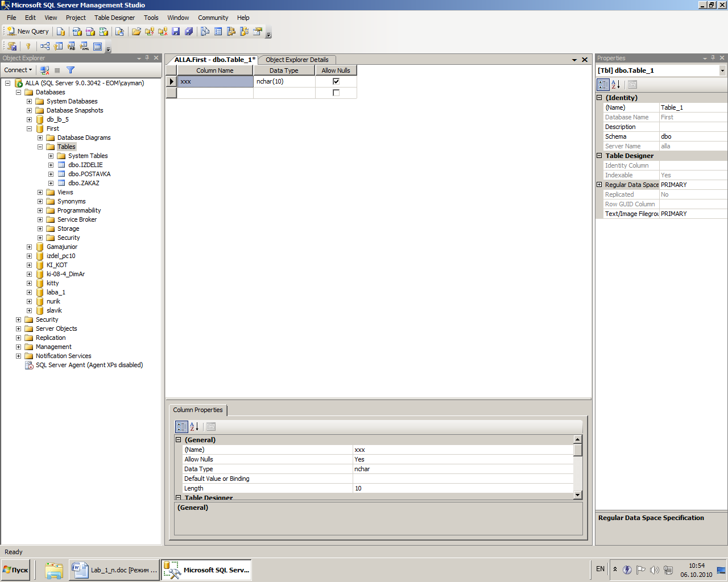
Task: Switch to Lab_1_n.doc taskbar window
Action: 114,569
